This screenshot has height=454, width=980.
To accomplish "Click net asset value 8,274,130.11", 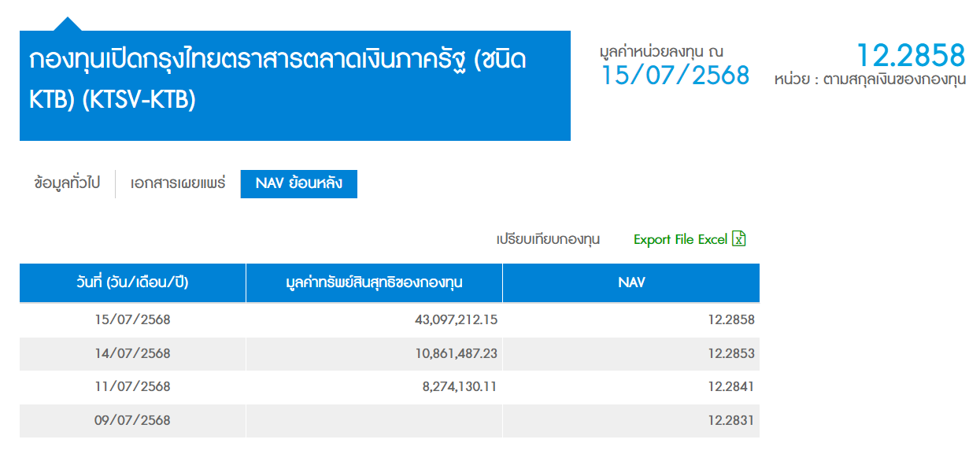I will coord(460,387).
